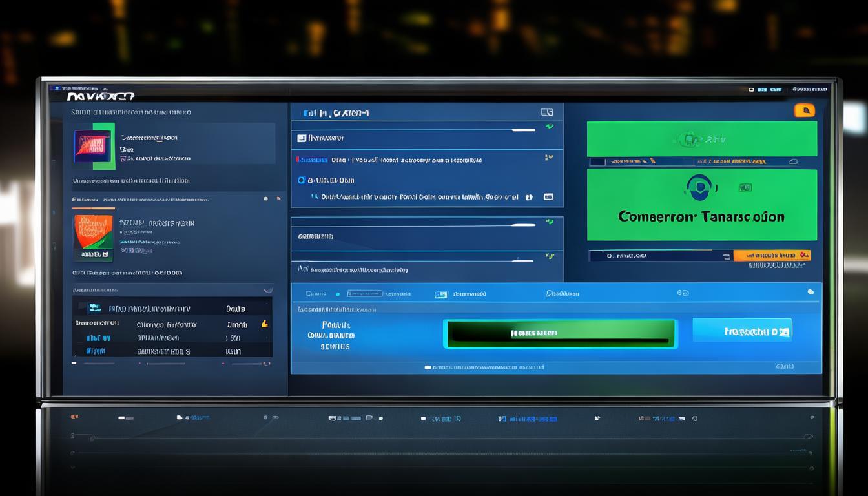Viewport: 868px width, 496px height.
Task: Open the purple thumbnail with the green border
Action: 94,145
